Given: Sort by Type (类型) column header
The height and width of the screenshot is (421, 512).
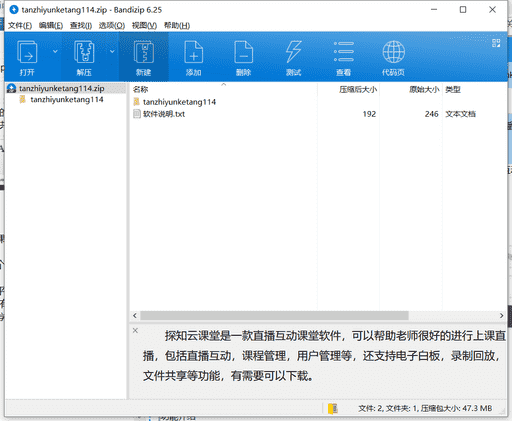Looking at the screenshot, I should [453, 89].
